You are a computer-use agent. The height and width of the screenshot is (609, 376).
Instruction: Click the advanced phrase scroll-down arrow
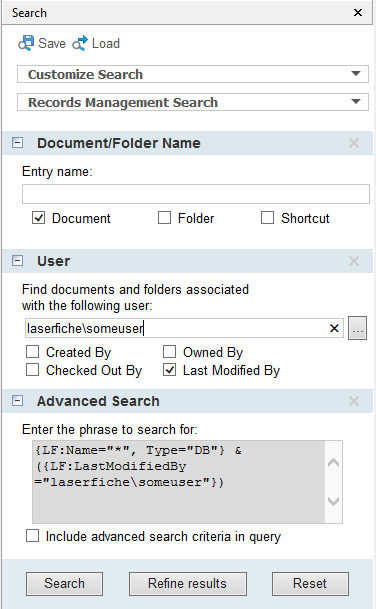(x=333, y=501)
